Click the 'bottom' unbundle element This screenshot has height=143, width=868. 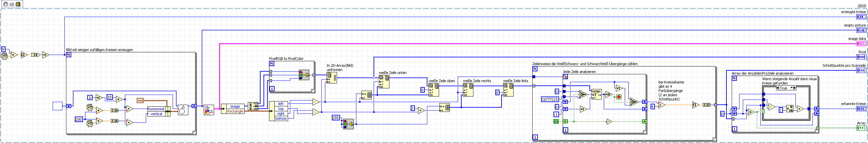[281, 118]
